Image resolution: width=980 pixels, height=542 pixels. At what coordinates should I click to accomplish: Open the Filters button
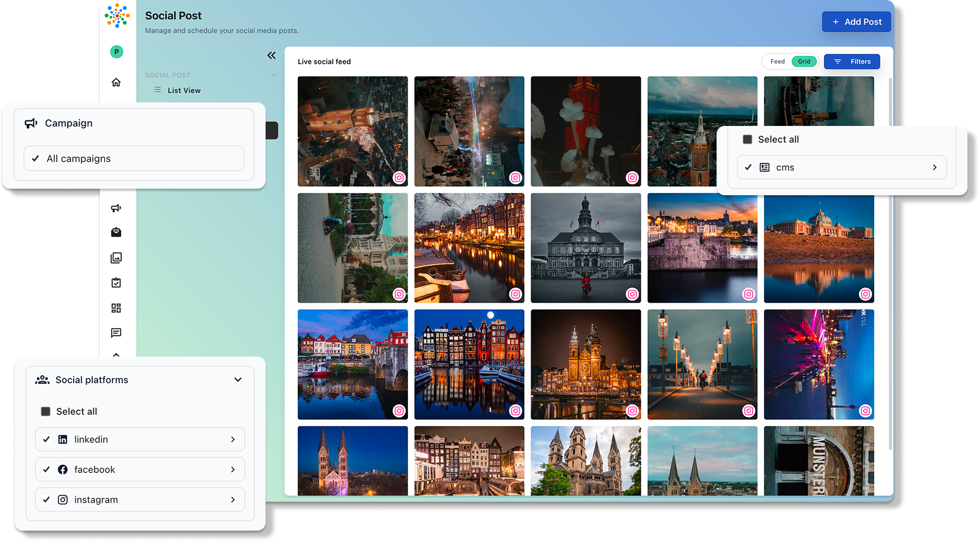[x=852, y=62]
